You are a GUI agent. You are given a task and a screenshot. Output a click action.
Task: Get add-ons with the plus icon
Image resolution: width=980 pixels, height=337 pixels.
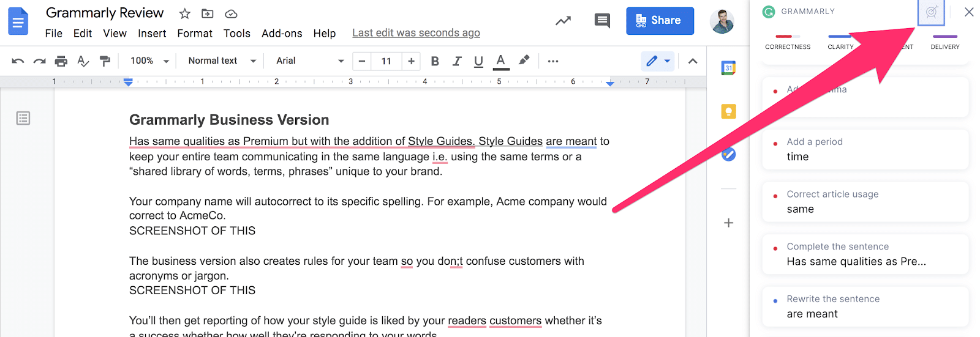(728, 223)
